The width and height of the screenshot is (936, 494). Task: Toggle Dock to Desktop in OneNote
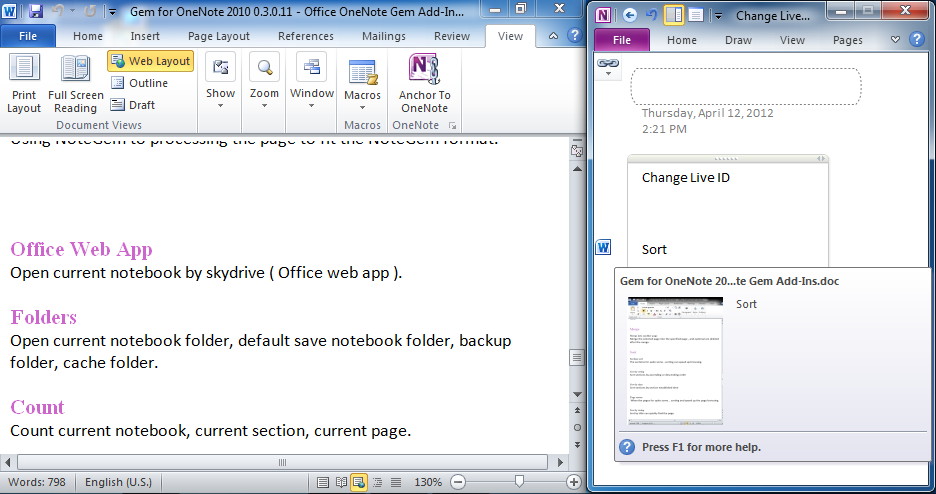click(674, 15)
